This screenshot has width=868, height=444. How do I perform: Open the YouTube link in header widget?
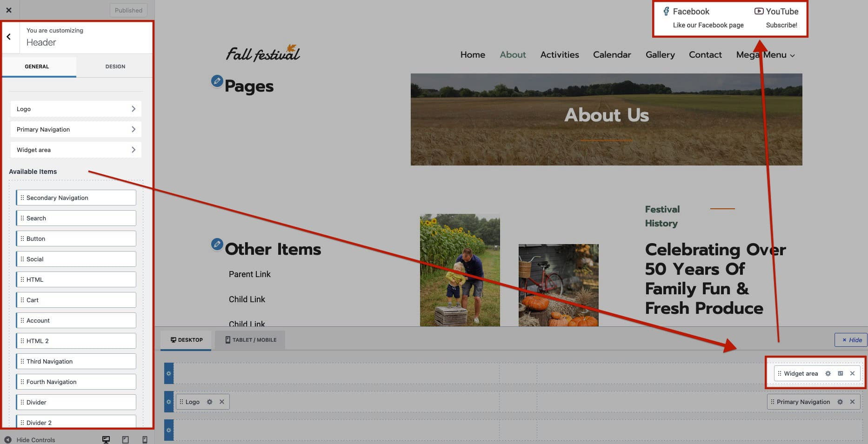click(x=776, y=12)
